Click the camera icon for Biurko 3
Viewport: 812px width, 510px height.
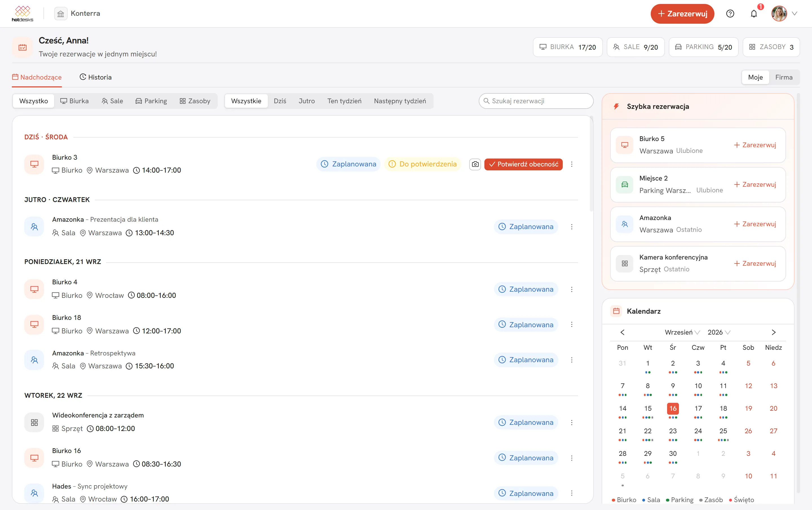click(475, 164)
